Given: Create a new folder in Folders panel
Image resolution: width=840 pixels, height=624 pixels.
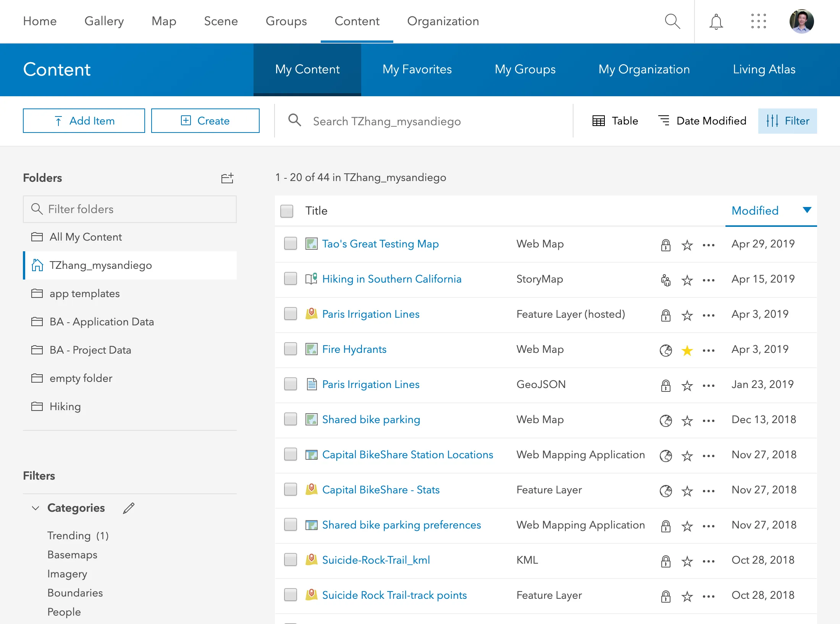Looking at the screenshot, I should pos(228,178).
